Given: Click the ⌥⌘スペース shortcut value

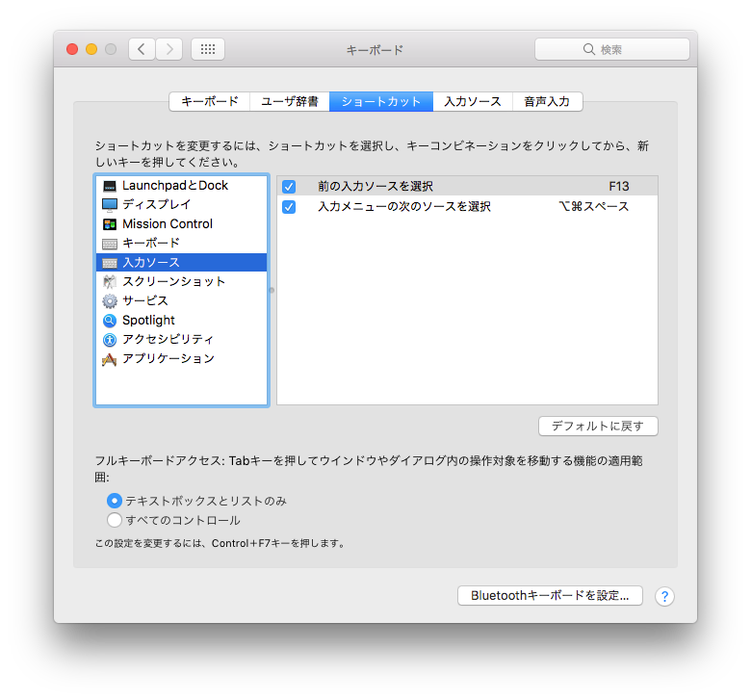Looking at the screenshot, I should [594, 206].
